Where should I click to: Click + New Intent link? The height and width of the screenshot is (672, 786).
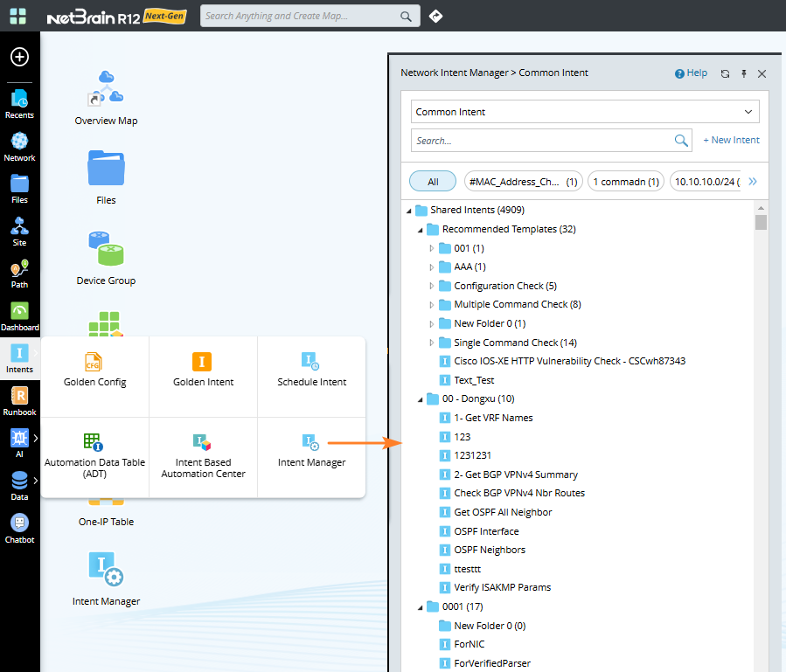(732, 141)
